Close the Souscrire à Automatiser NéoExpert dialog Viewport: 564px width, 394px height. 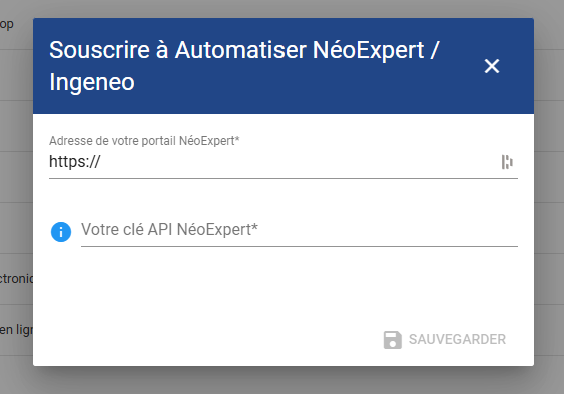click(492, 66)
